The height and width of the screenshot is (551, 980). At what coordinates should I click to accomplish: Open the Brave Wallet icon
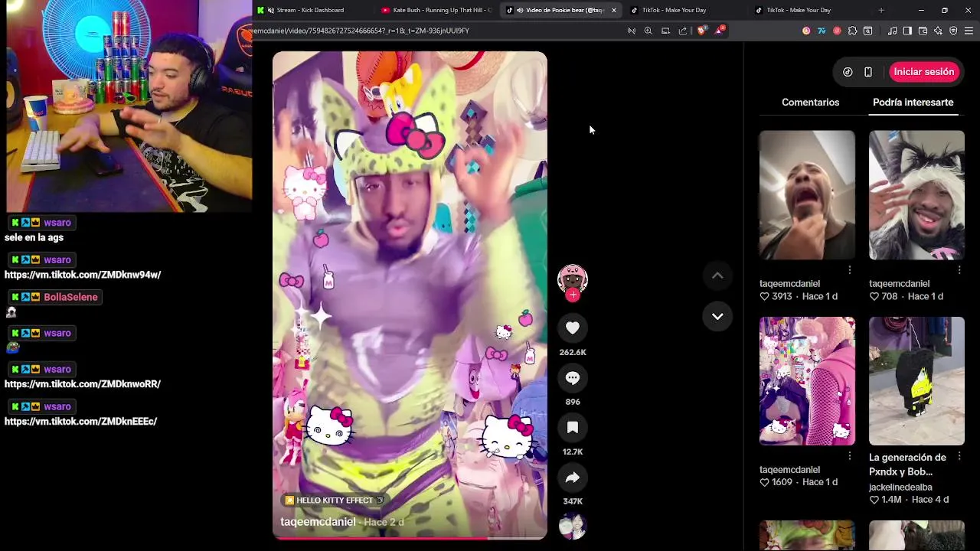(x=923, y=31)
